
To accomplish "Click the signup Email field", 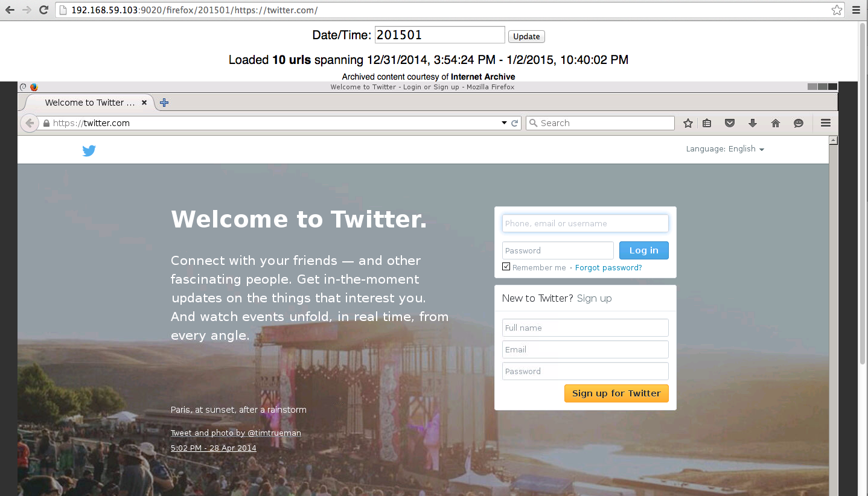I will [586, 349].
